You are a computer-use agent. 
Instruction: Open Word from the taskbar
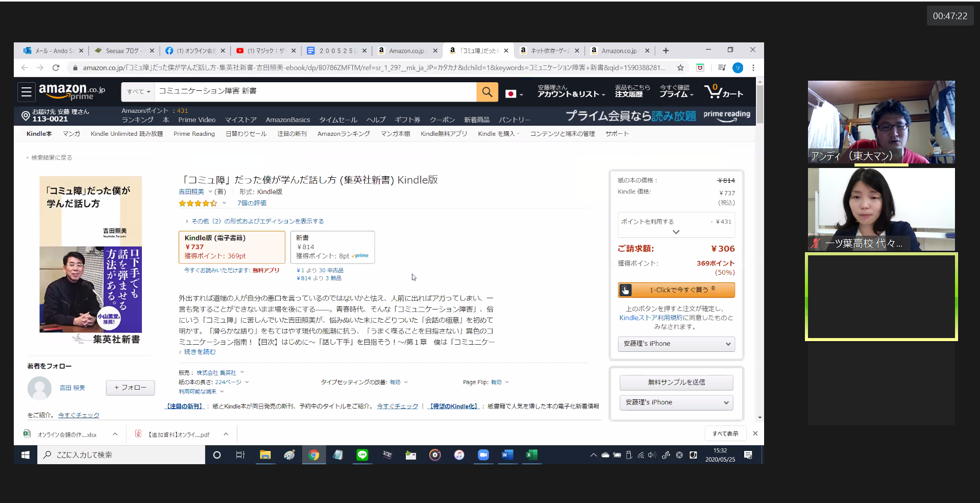507,455
